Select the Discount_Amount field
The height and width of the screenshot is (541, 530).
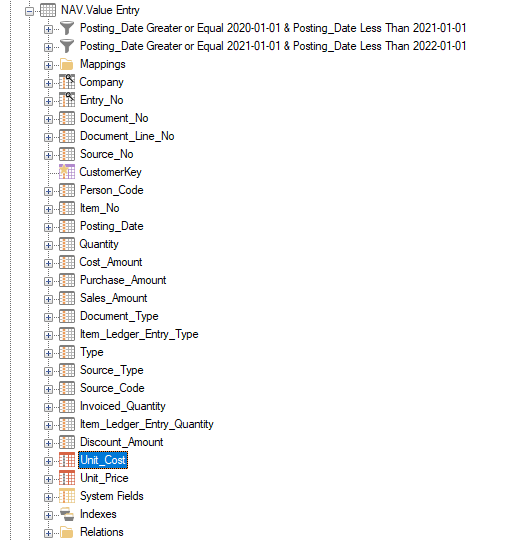pos(121,442)
